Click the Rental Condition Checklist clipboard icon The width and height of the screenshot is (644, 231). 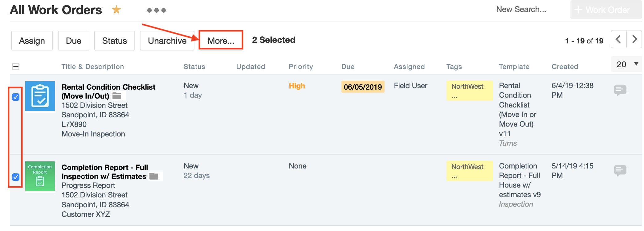(x=40, y=96)
